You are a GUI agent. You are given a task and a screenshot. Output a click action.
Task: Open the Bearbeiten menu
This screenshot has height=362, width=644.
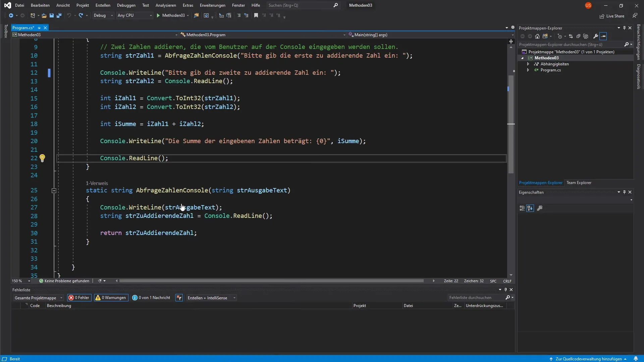click(x=40, y=5)
